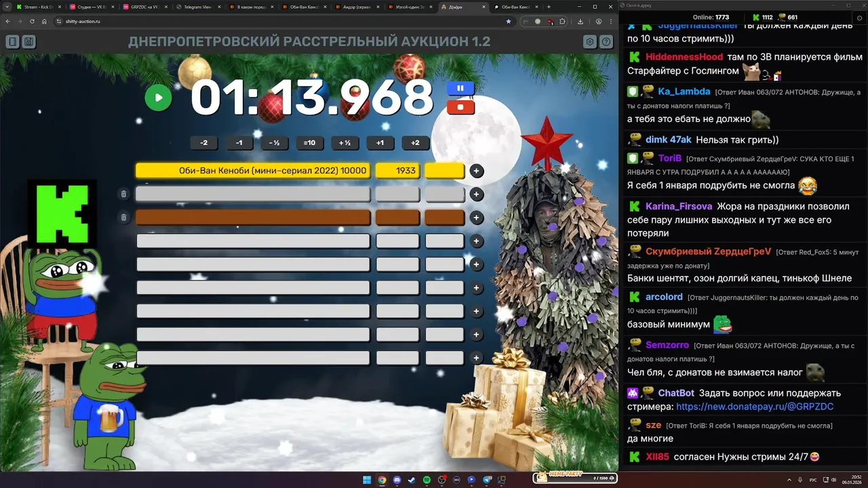
Task: Click the Semzorro username in chat
Action: [x=667, y=345]
